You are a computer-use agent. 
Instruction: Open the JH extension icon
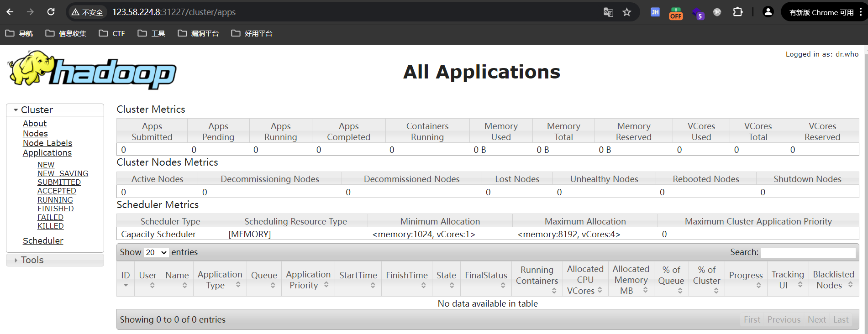(x=655, y=12)
